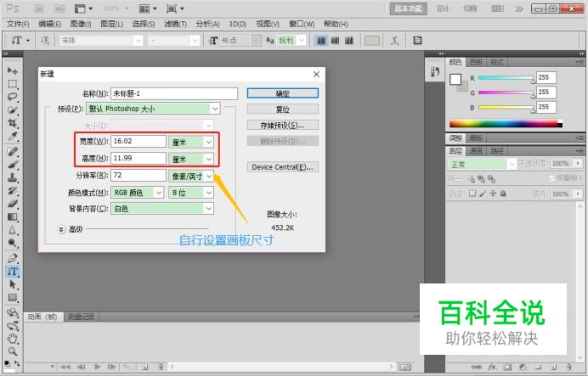Open the 滤镜(T) menu
The height and width of the screenshot is (376, 588).
click(175, 24)
